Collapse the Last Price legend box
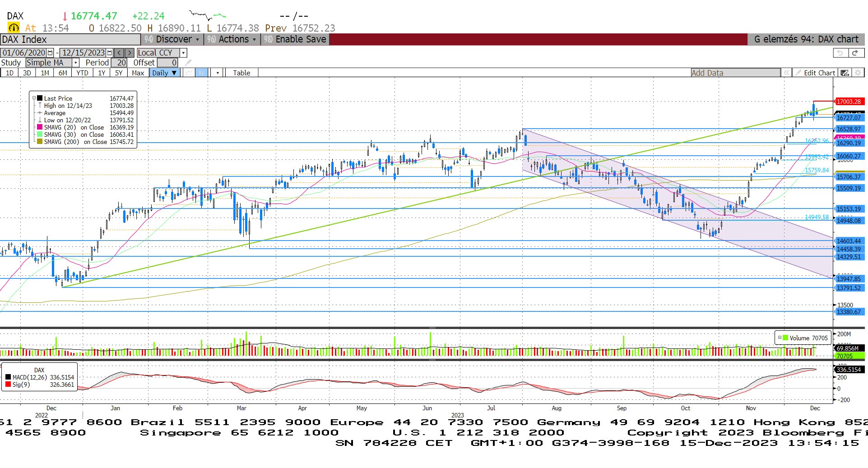The width and height of the screenshot is (868, 468). (x=34, y=98)
